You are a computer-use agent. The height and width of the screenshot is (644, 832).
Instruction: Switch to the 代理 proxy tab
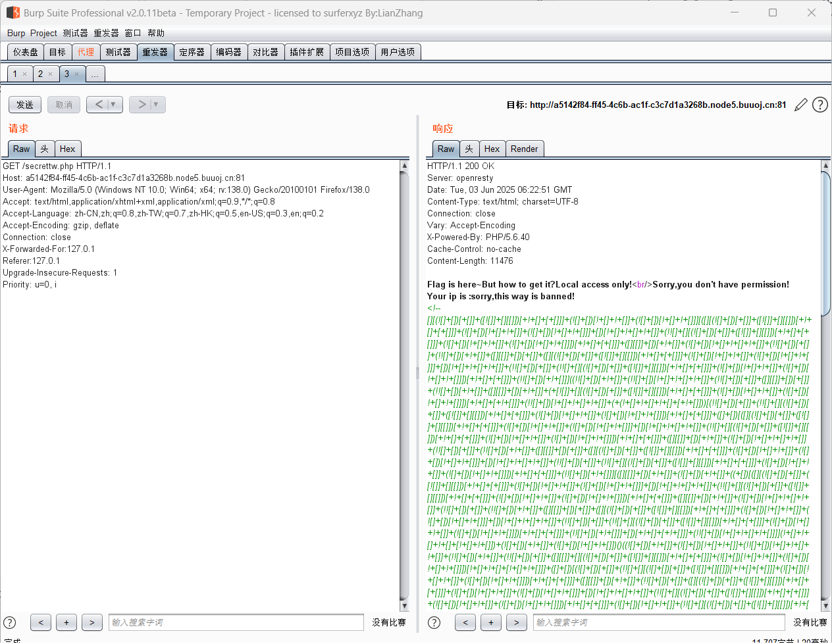(x=86, y=52)
